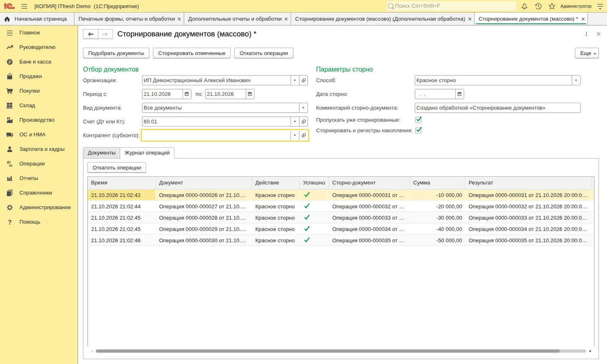The width and height of the screenshot is (607, 364).
Task: Open favorites star icon
Action: point(552,6)
